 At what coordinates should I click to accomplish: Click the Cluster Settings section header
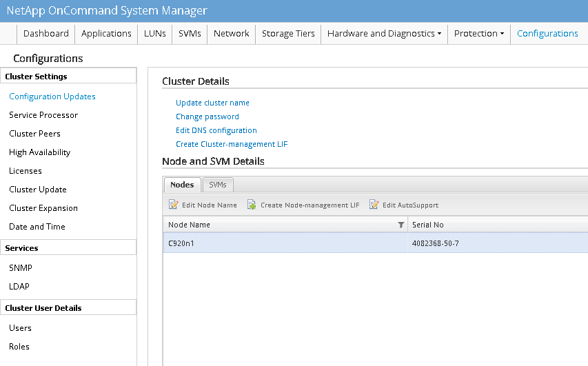pos(68,76)
